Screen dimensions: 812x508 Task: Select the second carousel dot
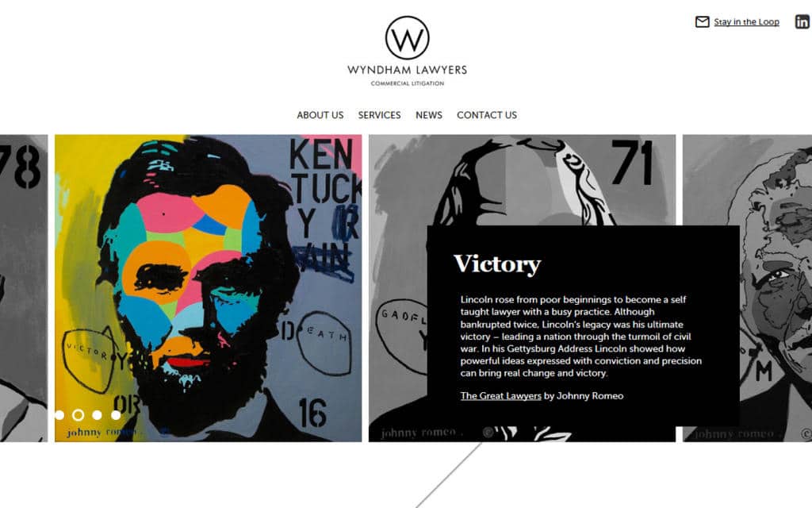tap(79, 415)
